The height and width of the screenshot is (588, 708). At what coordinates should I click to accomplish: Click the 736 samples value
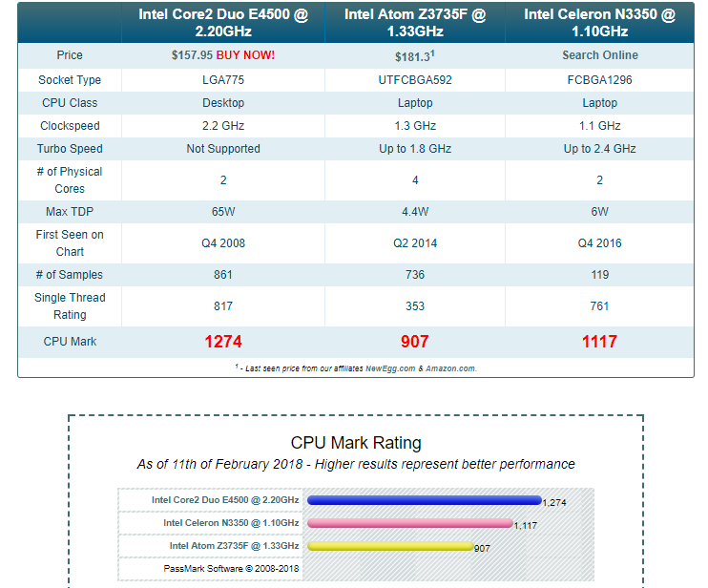coord(415,275)
